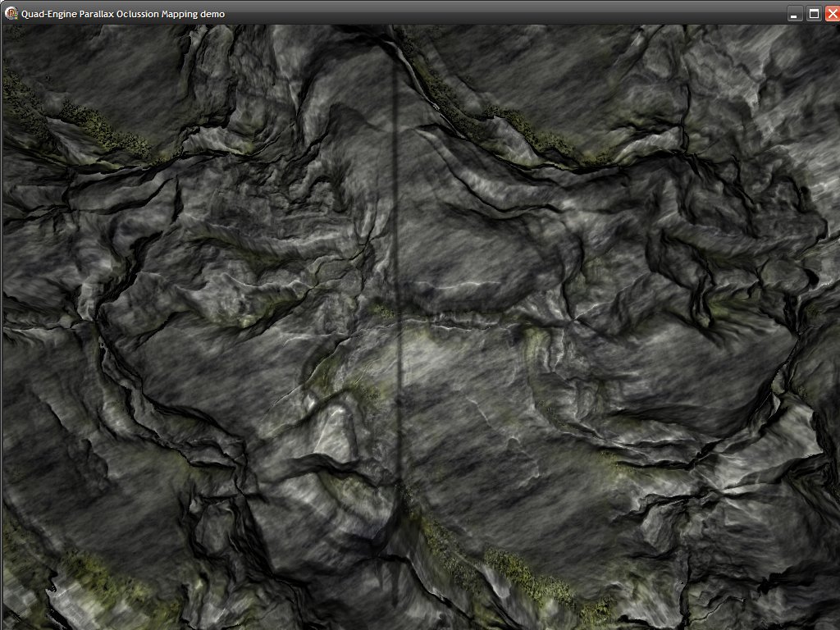
Task: Click the mossy strip along bottom-left corner
Action: pos(90,570)
